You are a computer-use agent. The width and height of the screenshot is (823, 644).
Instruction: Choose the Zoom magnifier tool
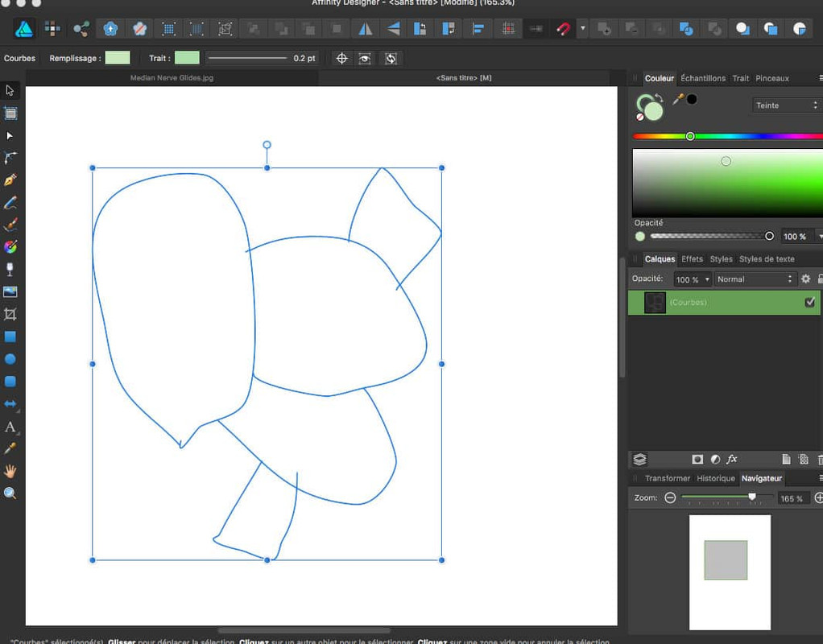[10, 493]
